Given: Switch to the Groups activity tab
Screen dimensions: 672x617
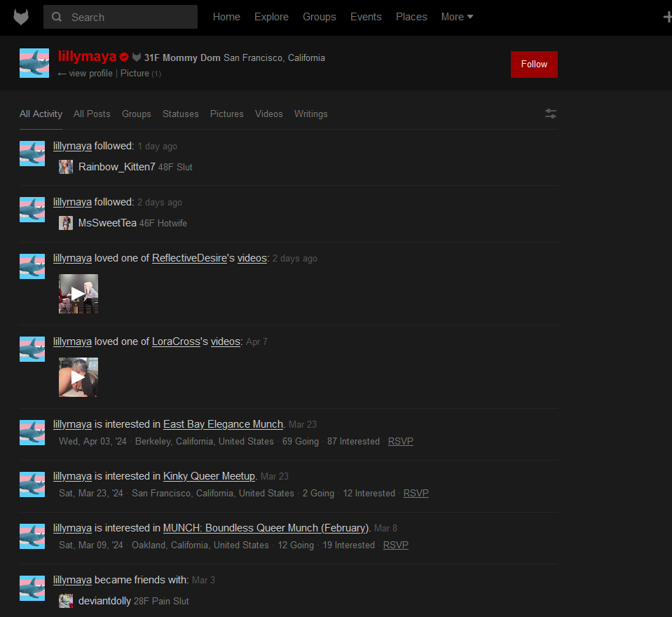Looking at the screenshot, I should 136,114.
